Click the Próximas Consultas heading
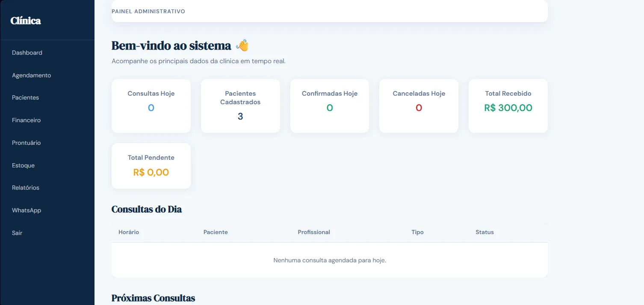644x305 pixels. tap(153, 298)
